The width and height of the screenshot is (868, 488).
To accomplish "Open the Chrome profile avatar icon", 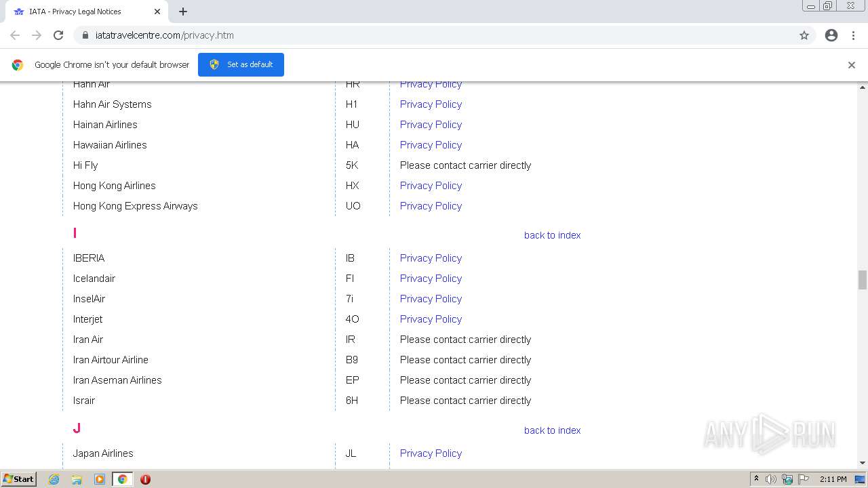I will tap(831, 35).
